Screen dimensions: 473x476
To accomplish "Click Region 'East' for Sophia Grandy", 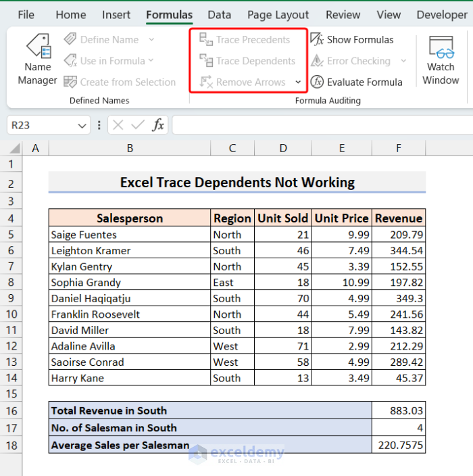I will click(232, 283).
